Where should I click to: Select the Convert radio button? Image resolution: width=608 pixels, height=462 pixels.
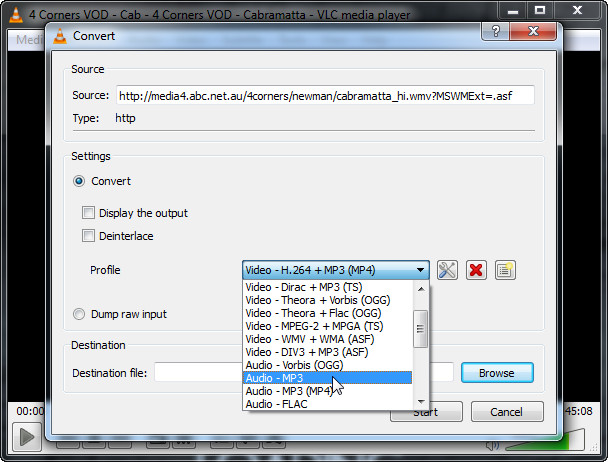[x=79, y=181]
